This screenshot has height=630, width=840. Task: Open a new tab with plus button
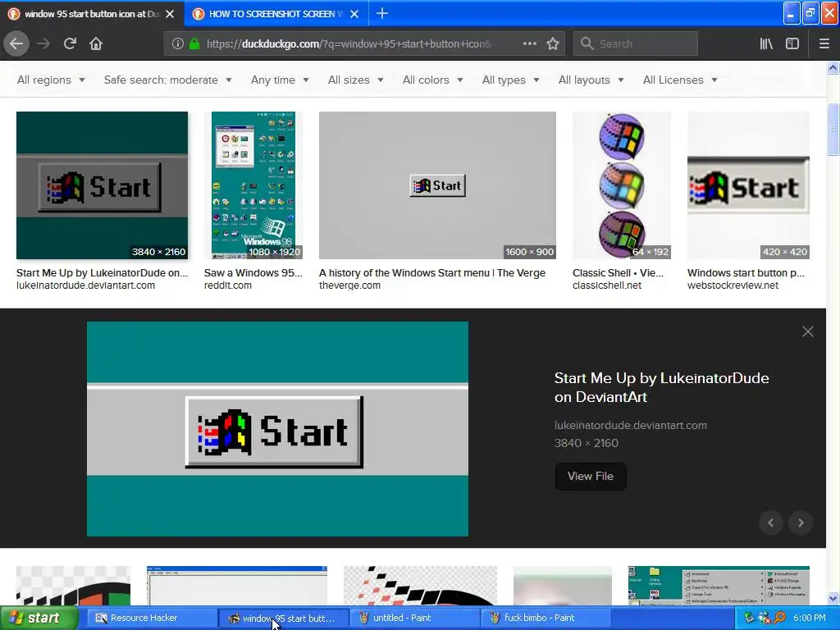coord(382,13)
